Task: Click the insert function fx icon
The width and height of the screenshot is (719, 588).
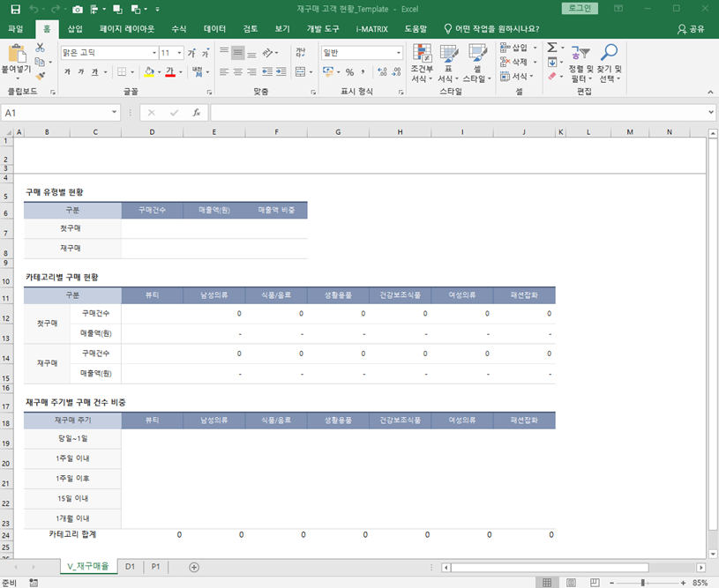Action: click(197, 113)
